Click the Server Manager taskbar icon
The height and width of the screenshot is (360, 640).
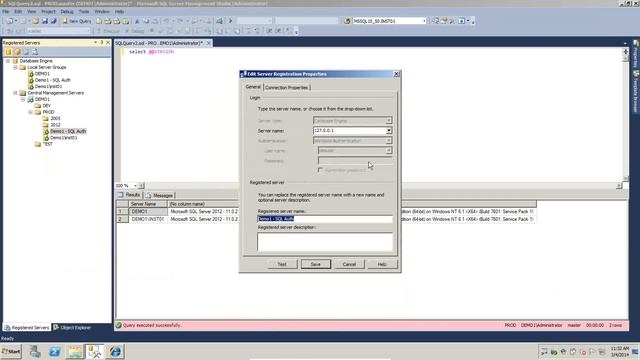35,351
